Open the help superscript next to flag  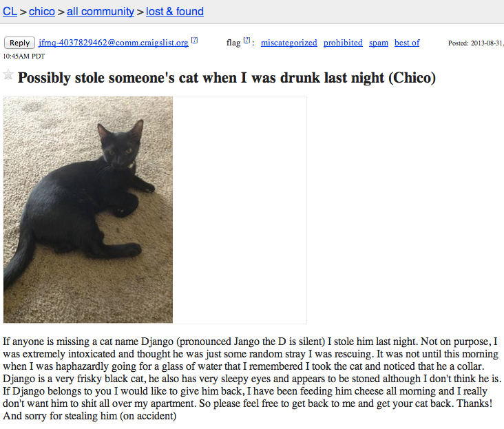[246, 41]
